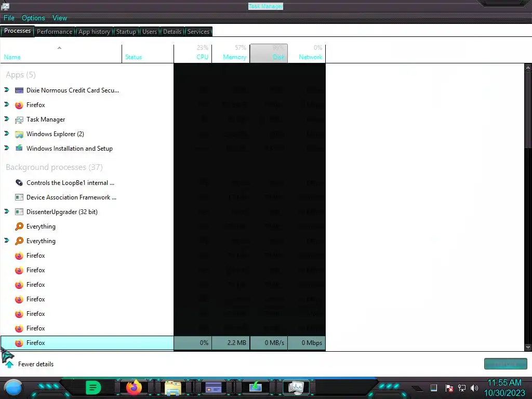Switch to the Users tab
532x399 pixels.
pyautogui.click(x=150, y=32)
